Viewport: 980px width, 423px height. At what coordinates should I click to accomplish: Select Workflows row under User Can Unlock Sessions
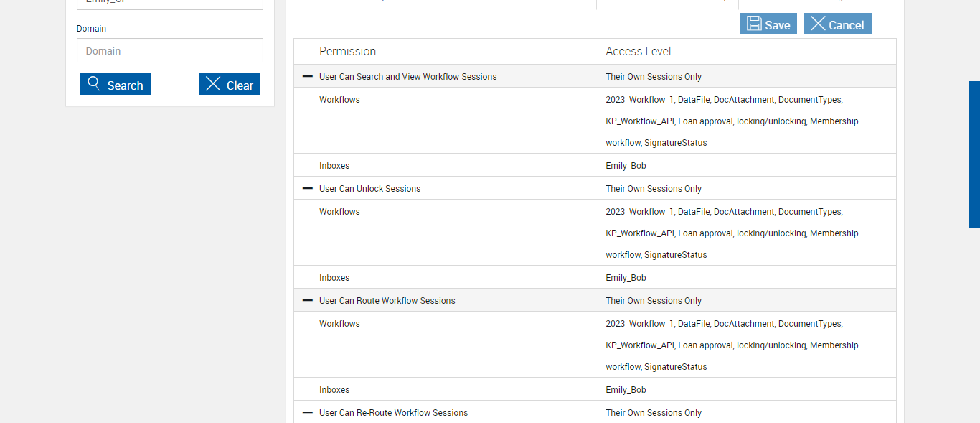point(339,212)
